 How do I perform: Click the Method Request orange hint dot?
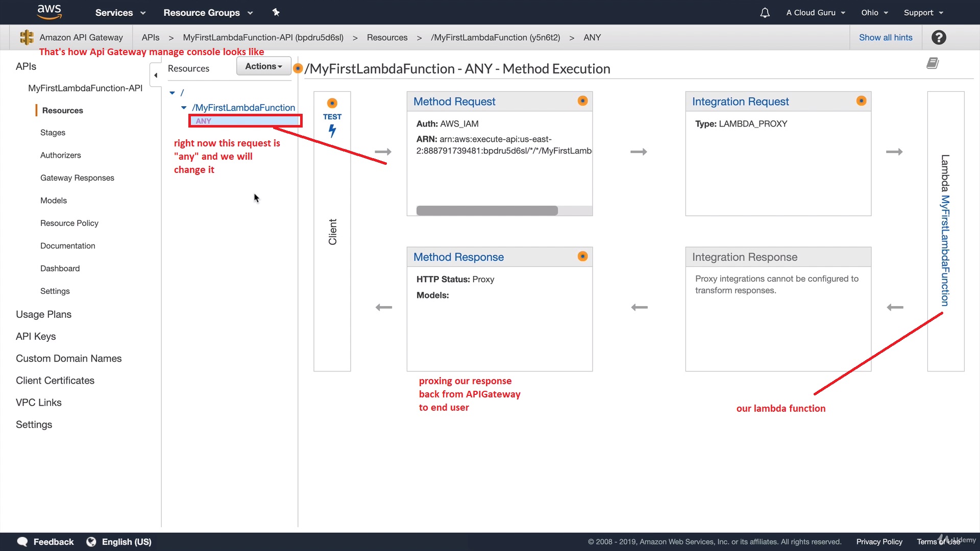(x=582, y=101)
